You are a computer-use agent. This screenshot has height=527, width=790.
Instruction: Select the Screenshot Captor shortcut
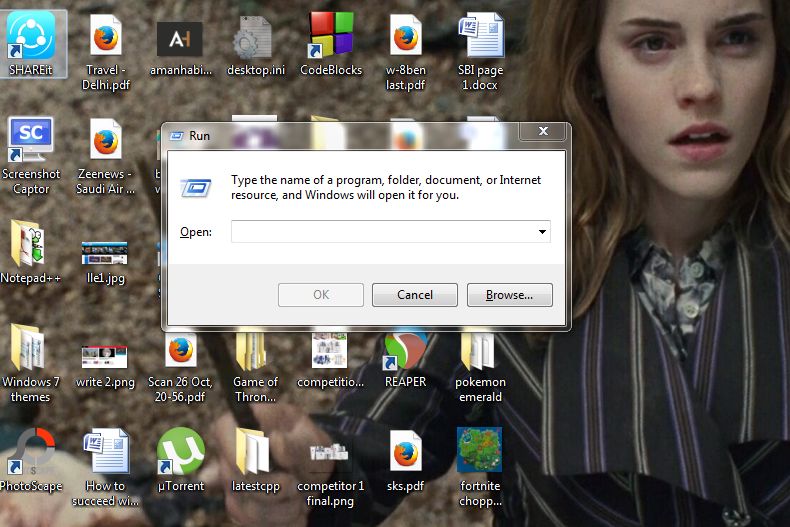click(x=31, y=156)
